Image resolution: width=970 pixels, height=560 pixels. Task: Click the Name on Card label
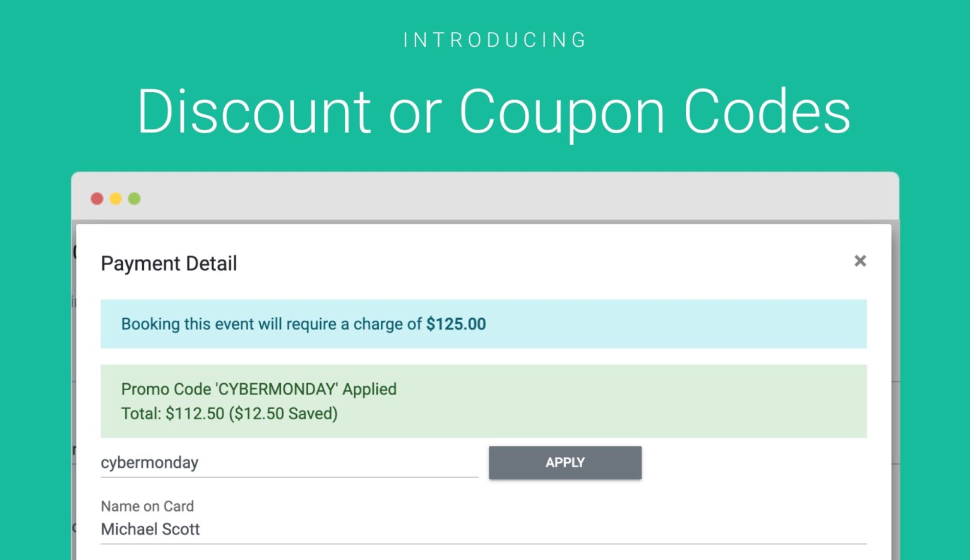pyautogui.click(x=147, y=506)
